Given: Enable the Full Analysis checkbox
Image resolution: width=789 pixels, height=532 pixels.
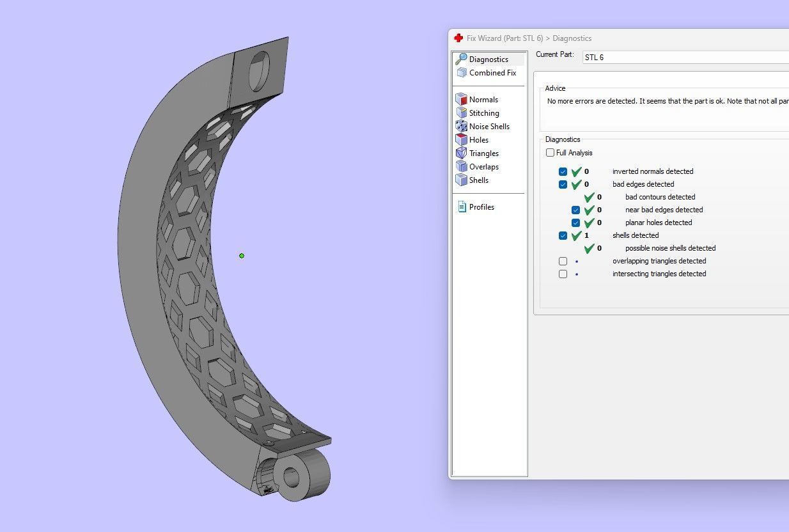Looking at the screenshot, I should 550,153.
